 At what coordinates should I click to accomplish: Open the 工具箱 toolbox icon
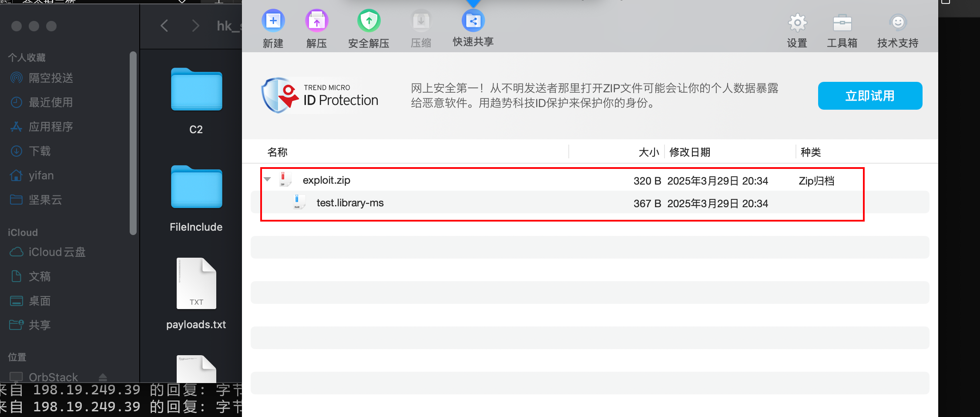pos(842,23)
